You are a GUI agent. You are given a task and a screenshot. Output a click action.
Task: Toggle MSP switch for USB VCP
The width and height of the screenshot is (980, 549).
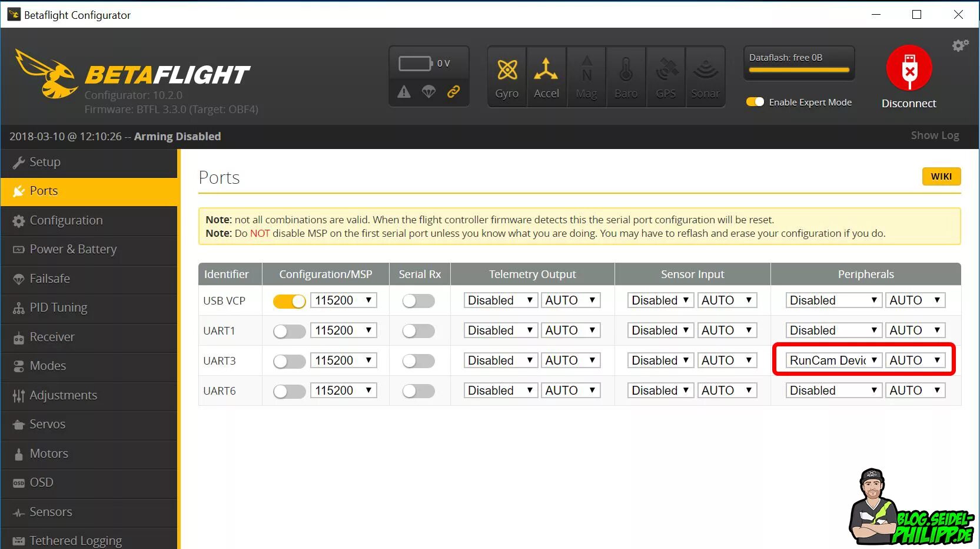coord(290,301)
